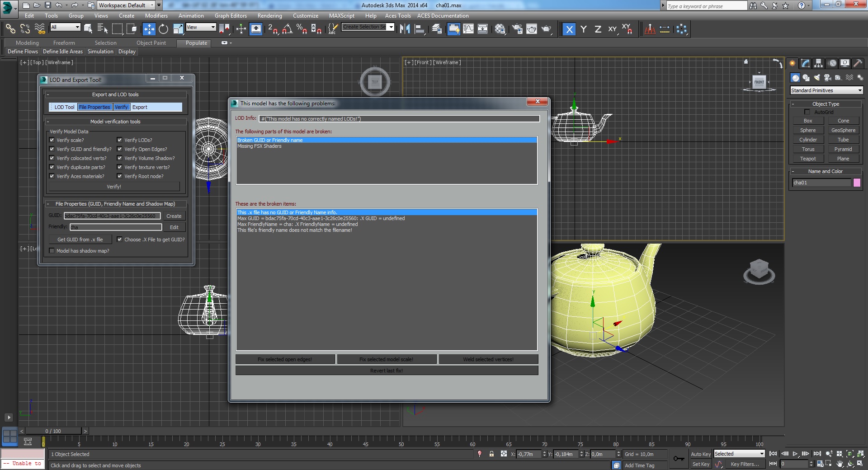868x470 pixels.
Task: Open the Hierarchy command panel tab
Action: coord(818,63)
